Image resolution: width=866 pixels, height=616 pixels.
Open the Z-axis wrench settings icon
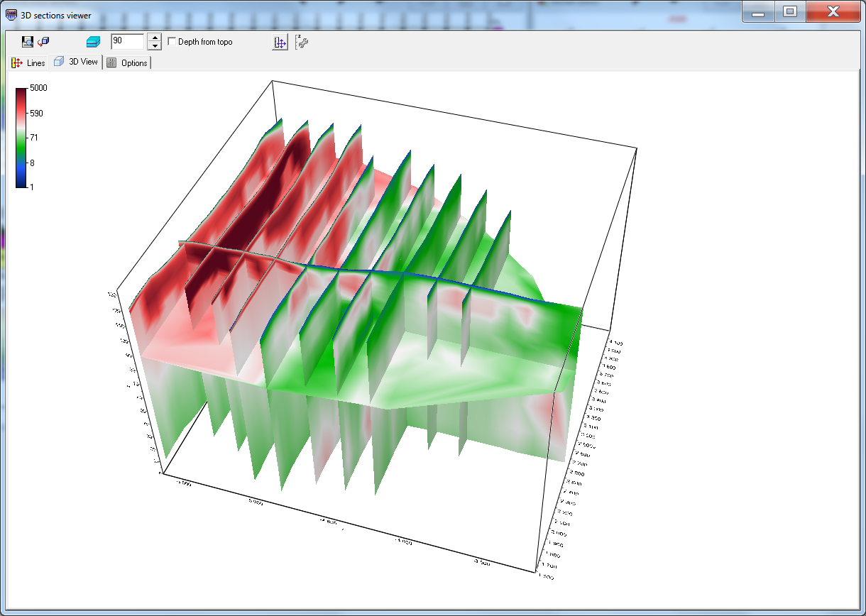click(x=302, y=42)
